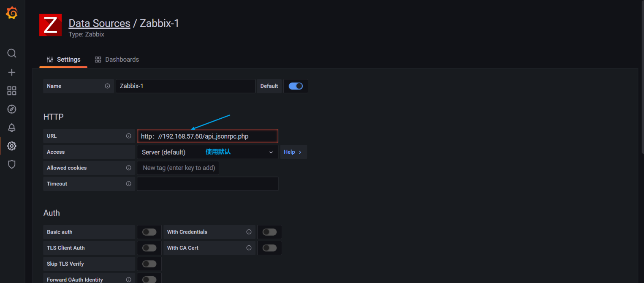Screen dimensions: 644x283
Task: Open the Dashboards grid icon in sidebar
Action: tap(12, 91)
